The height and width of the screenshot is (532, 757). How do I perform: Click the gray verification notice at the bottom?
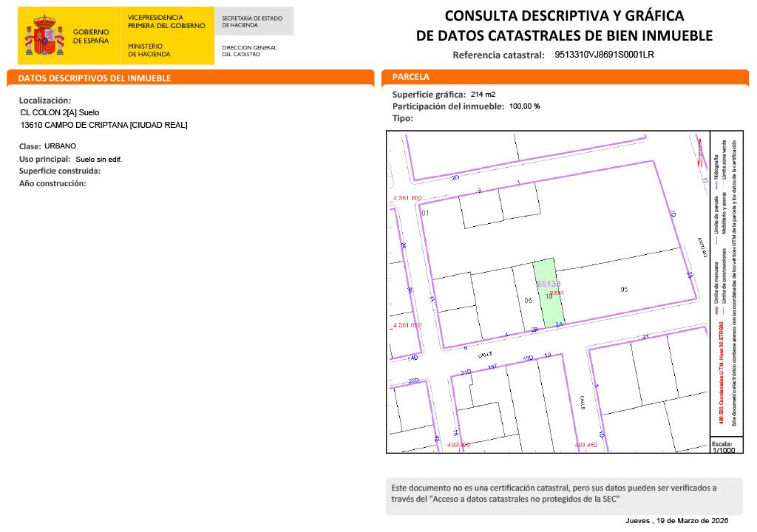coord(564,493)
